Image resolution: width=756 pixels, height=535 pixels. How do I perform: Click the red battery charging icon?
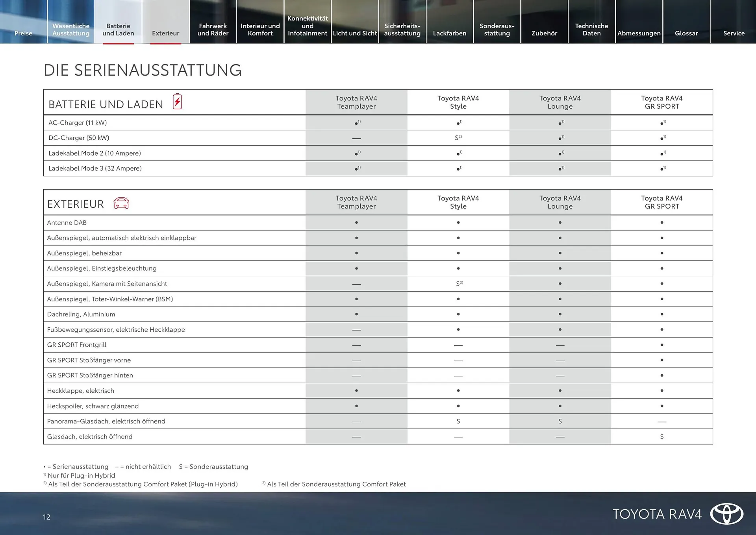pyautogui.click(x=177, y=102)
